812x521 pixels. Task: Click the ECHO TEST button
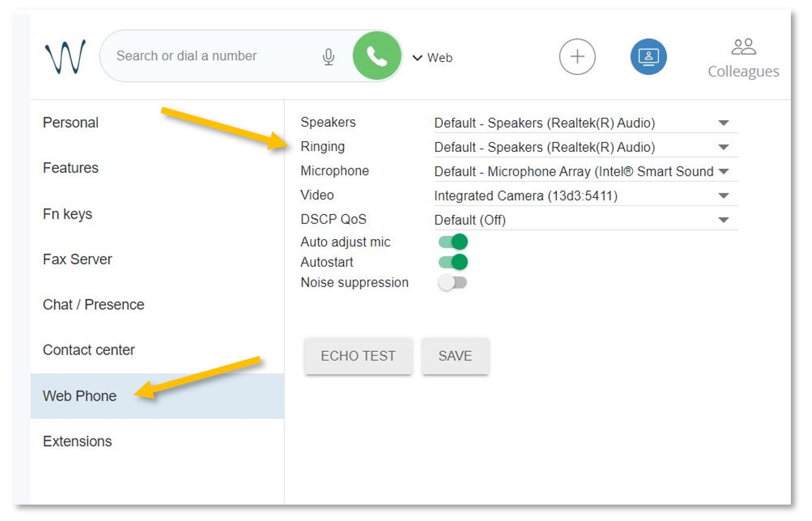(x=358, y=356)
